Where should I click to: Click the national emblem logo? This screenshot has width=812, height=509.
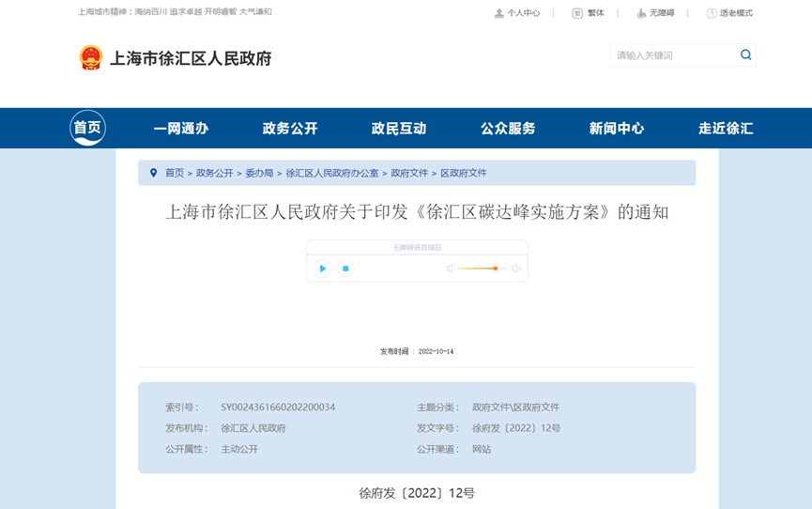(91, 57)
